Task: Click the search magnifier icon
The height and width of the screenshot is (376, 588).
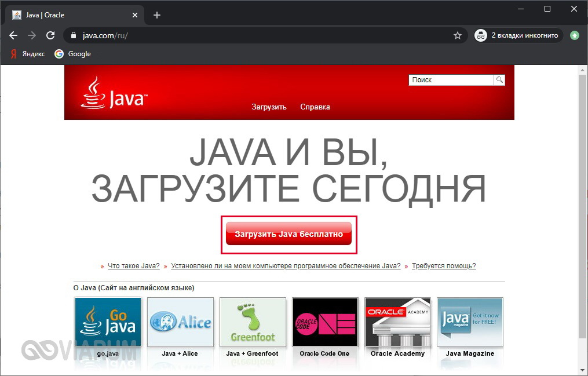Action: 499,80
